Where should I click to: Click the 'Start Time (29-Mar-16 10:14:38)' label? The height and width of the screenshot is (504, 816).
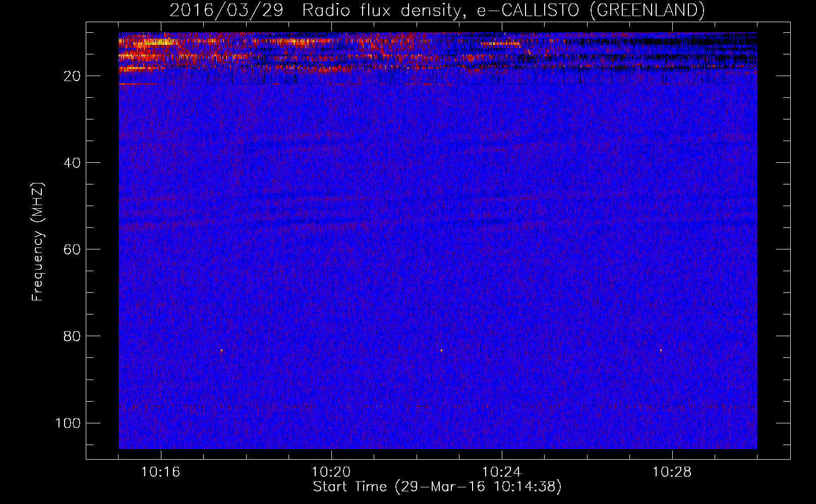pos(437,487)
